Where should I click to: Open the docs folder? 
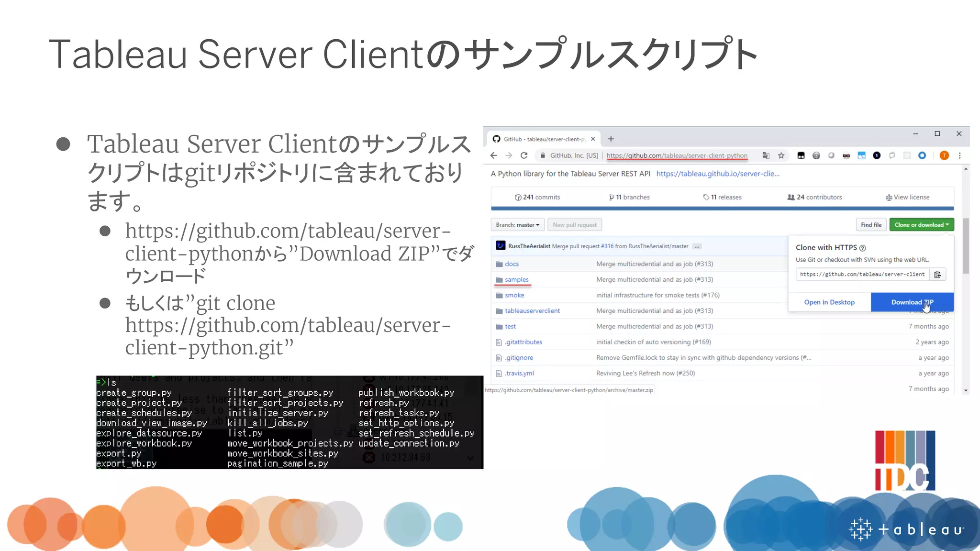(512, 264)
